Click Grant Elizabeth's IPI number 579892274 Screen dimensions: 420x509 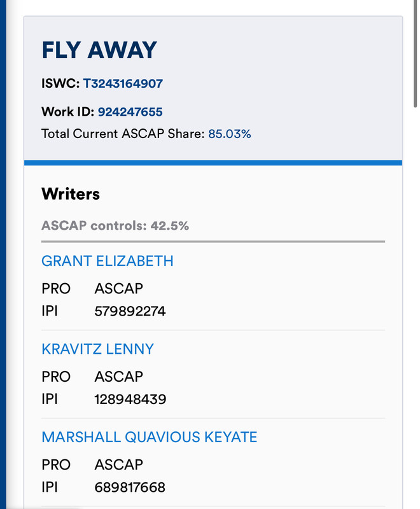click(130, 311)
